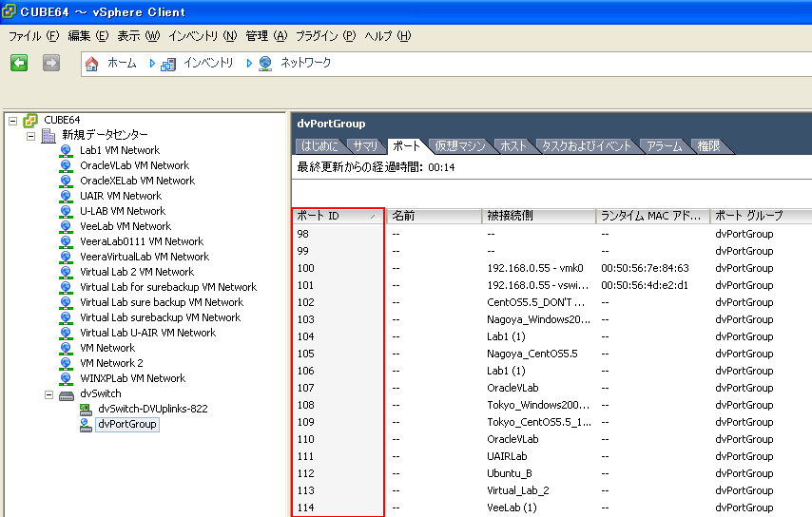This screenshot has width=812, height=517.
Task: Sort by the ポート ID column header
Action: pyautogui.click(x=338, y=216)
